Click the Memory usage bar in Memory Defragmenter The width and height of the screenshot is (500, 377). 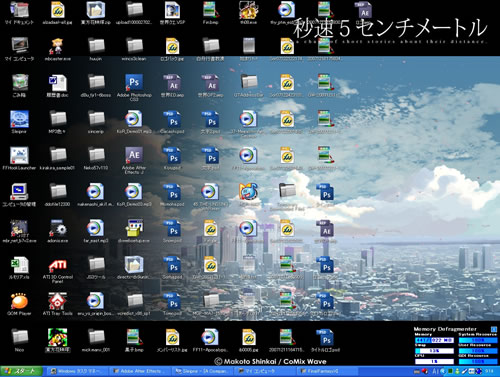coord(434,340)
